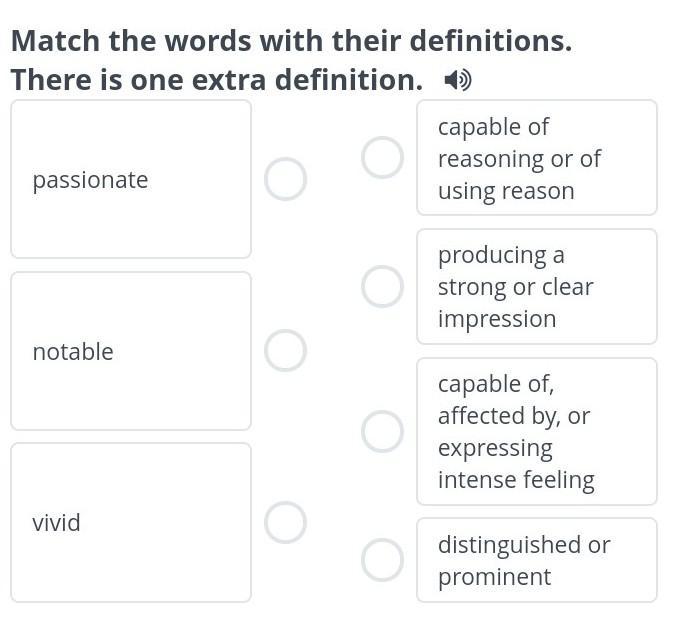Viewport: 676px width, 640px height.
Task: Click the 'Match the words with their definitions' heading
Action: [291, 41]
